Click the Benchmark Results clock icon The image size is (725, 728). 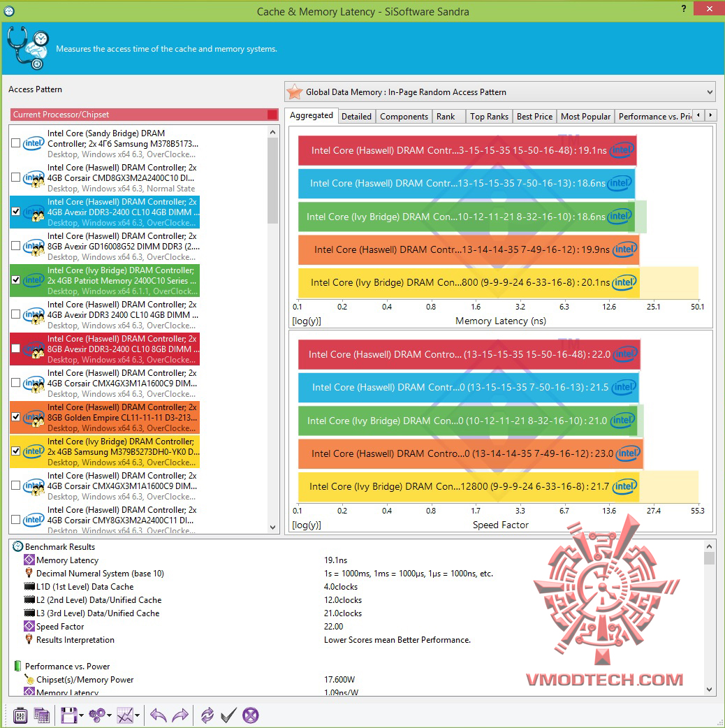pyautogui.click(x=17, y=546)
